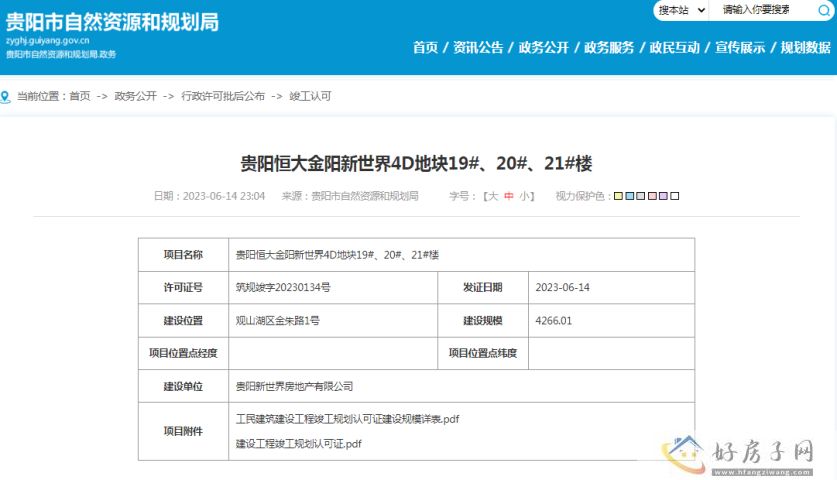
Task: Open 建设工程竣工规划认可证.pdf attachment
Action: (298, 443)
